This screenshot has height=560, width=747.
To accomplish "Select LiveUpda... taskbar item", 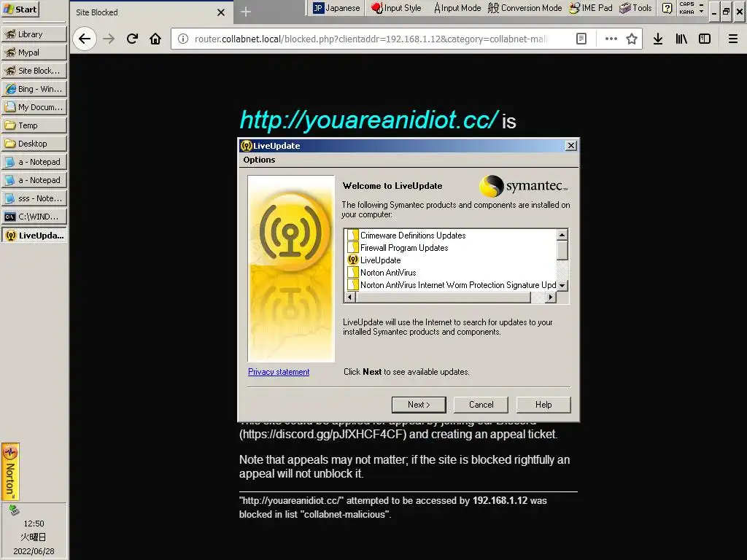I will tap(34, 236).
